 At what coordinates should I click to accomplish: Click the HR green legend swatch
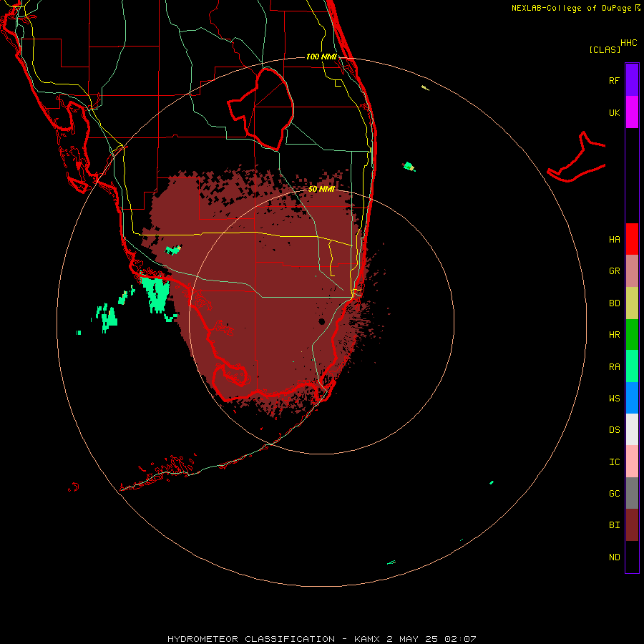point(632,335)
